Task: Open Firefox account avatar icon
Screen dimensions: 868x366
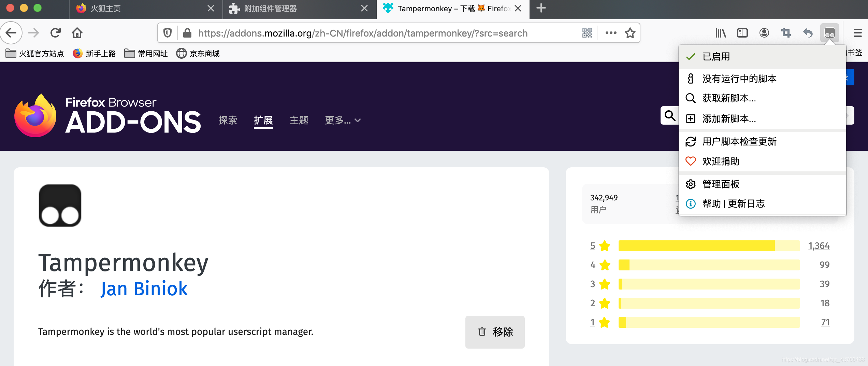Action: click(764, 33)
